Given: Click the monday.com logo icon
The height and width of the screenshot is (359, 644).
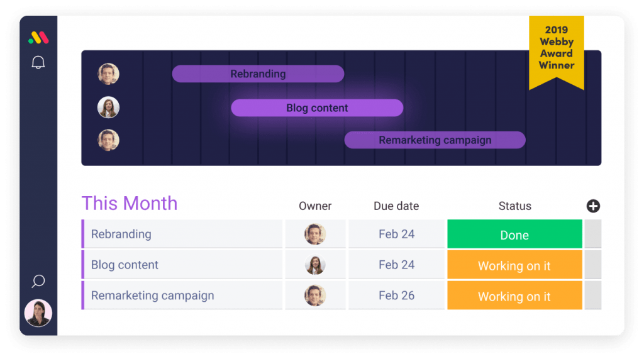Looking at the screenshot, I should coord(38,38).
